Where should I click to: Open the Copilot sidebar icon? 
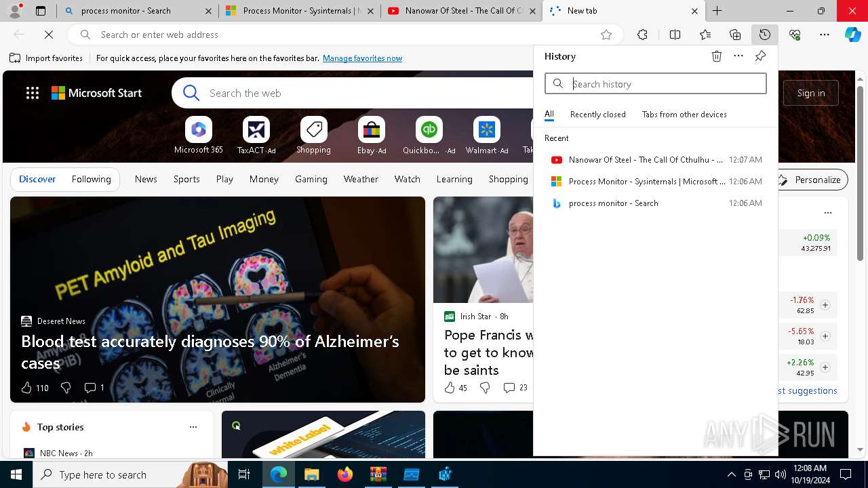(853, 35)
